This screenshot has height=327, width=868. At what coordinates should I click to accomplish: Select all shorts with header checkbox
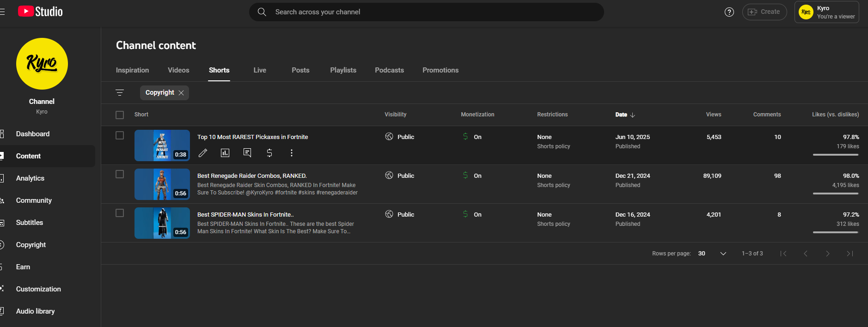click(120, 115)
